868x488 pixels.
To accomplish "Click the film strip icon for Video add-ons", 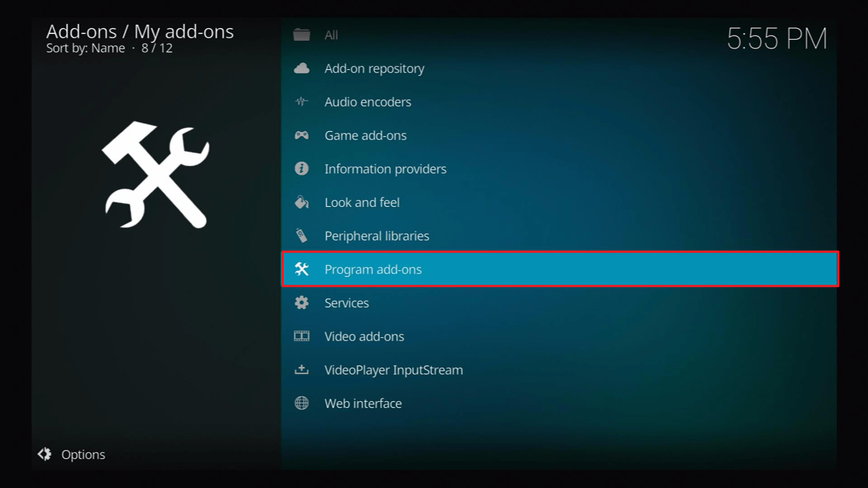I will tap(302, 336).
